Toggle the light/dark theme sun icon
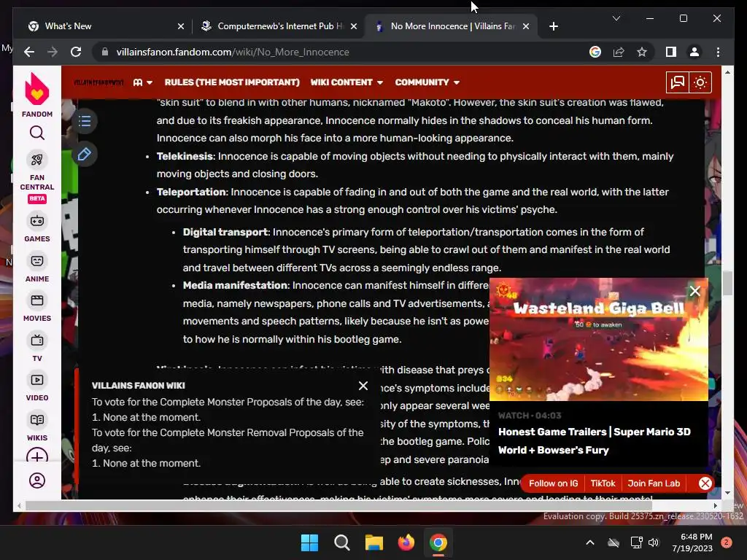747x560 pixels. [x=700, y=82]
